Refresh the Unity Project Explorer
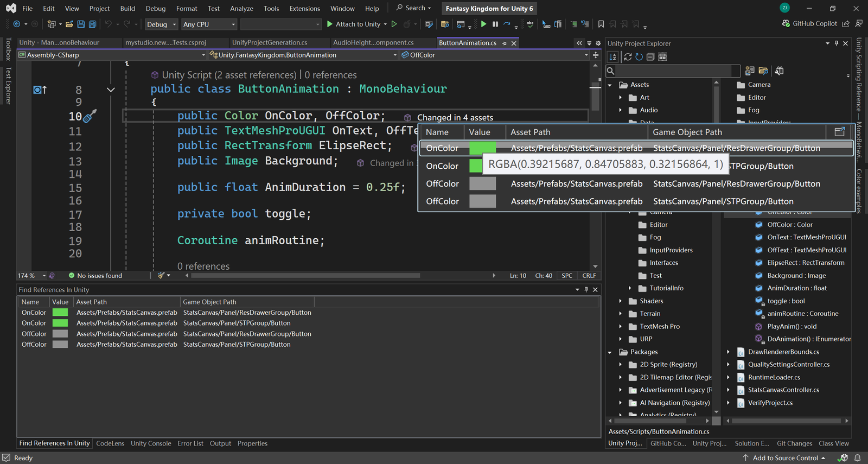Viewport: 868px width, 464px height. 639,56
